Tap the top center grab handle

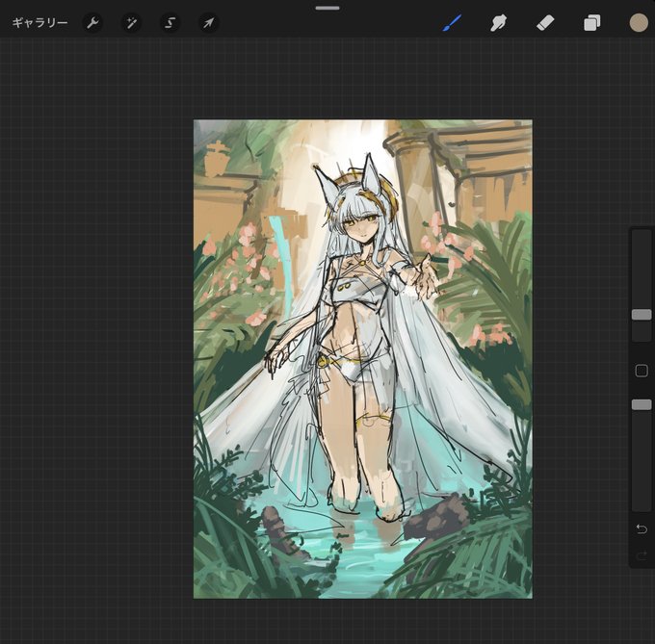click(327, 8)
